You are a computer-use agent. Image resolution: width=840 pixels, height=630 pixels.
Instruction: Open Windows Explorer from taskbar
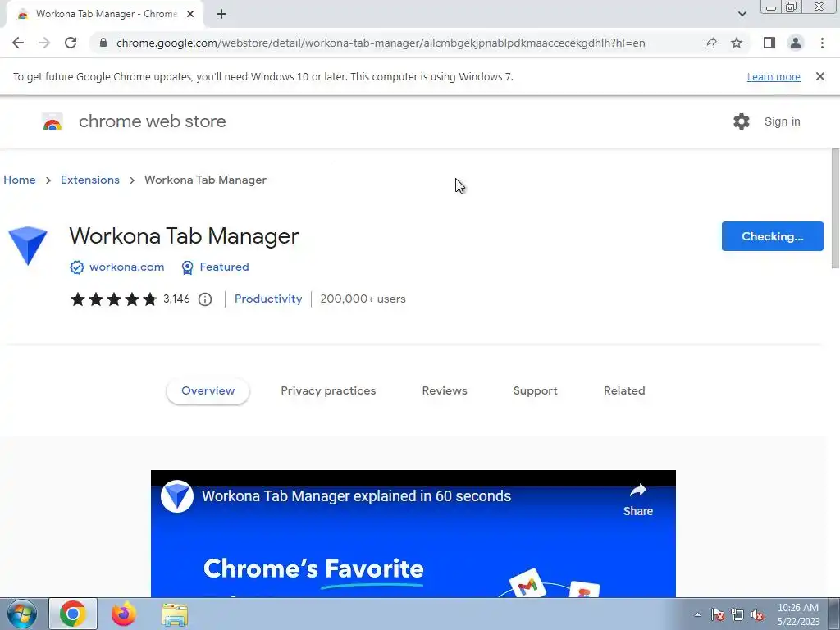tap(175, 614)
